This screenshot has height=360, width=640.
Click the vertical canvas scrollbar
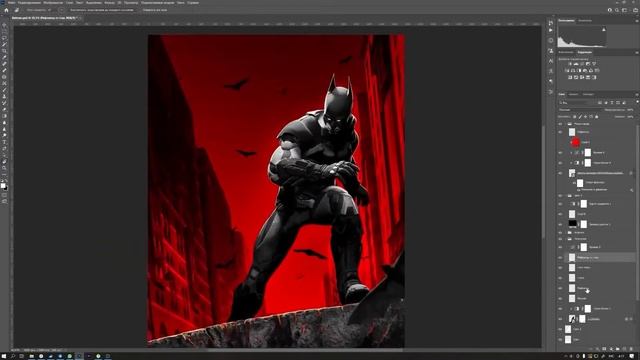[543, 182]
